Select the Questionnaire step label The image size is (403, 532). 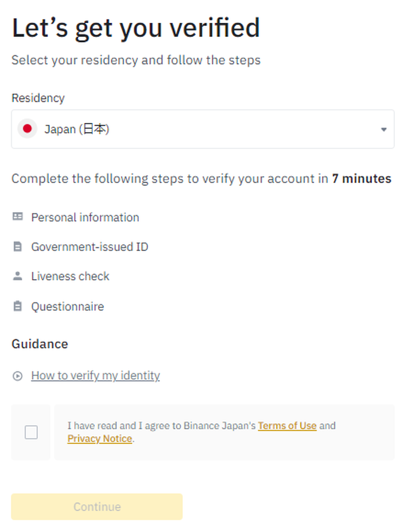tap(67, 307)
